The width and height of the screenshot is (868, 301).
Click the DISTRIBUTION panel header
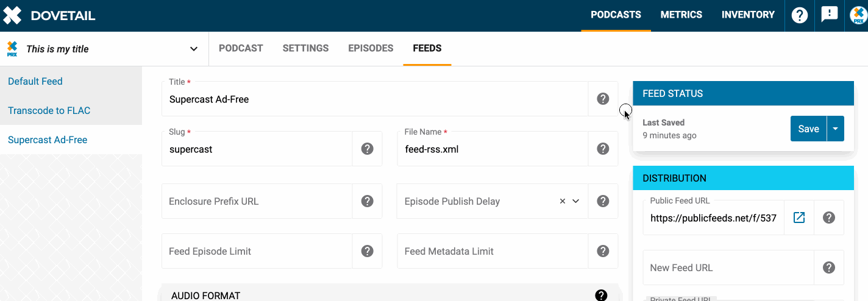point(743,178)
